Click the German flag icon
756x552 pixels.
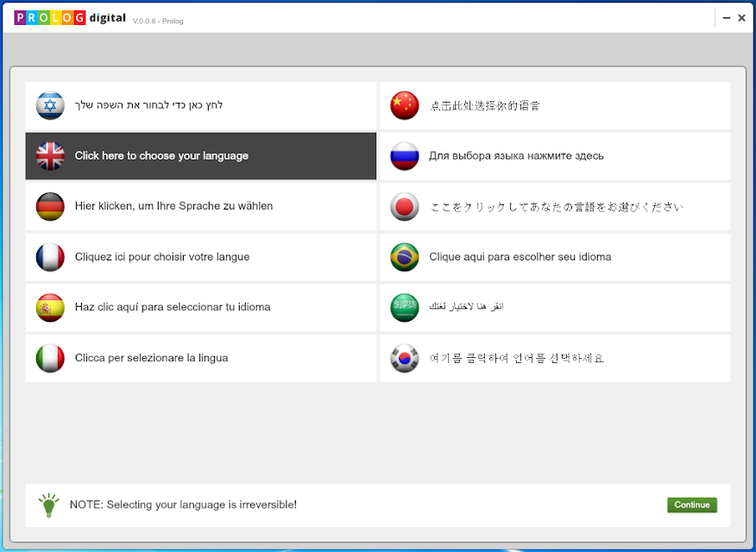(50, 207)
